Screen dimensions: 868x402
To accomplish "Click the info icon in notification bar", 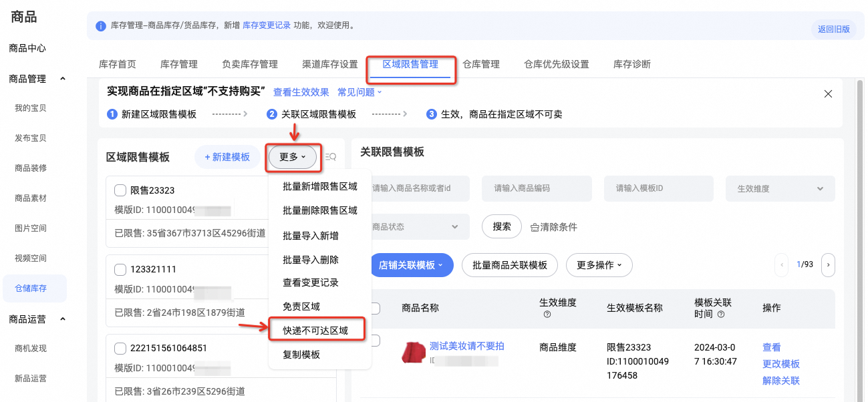I will coord(101,26).
